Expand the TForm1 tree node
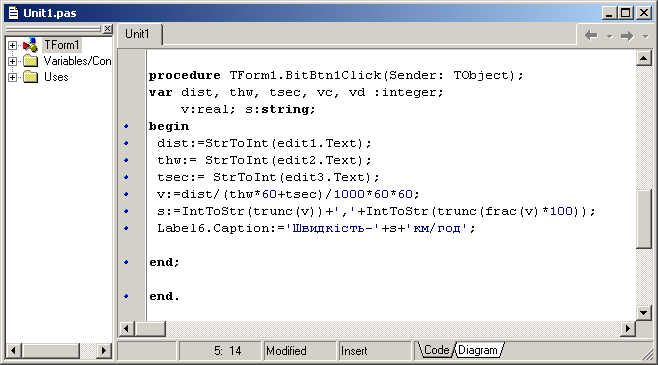 point(13,45)
